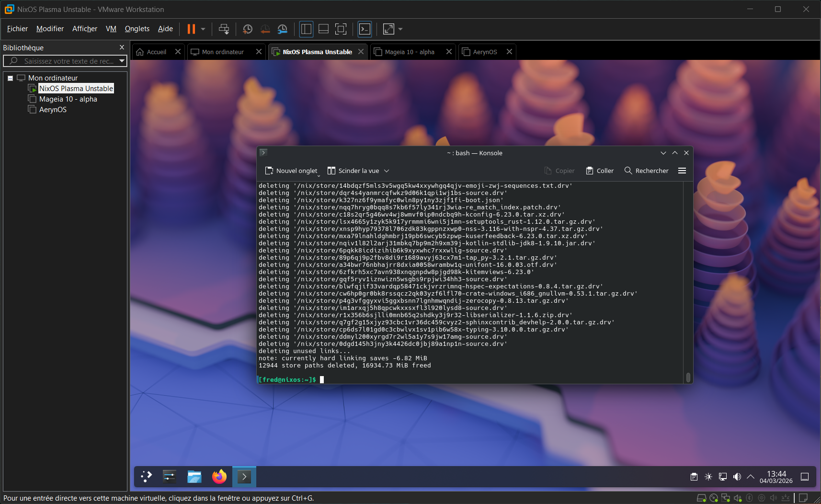Open the KDE application launcher
Screen dimensions: 821x504
point(146,477)
